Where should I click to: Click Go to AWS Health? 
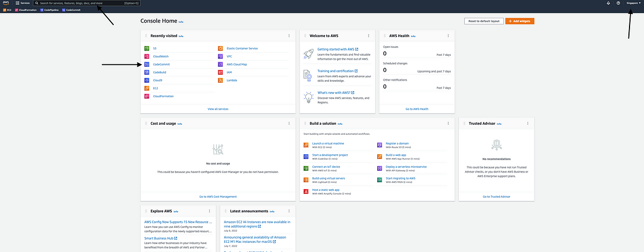click(x=417, y=109)
